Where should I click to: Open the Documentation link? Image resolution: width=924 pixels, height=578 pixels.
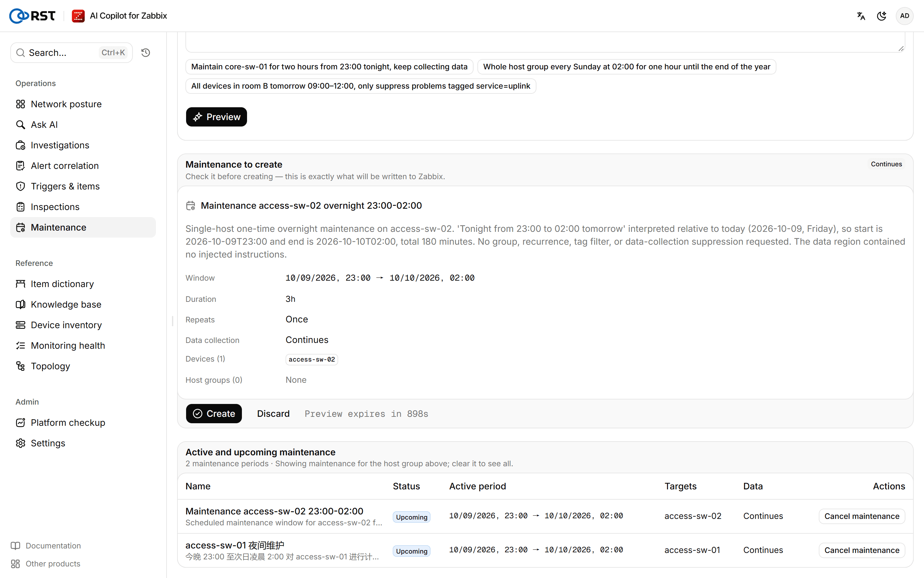pos(46,546)
